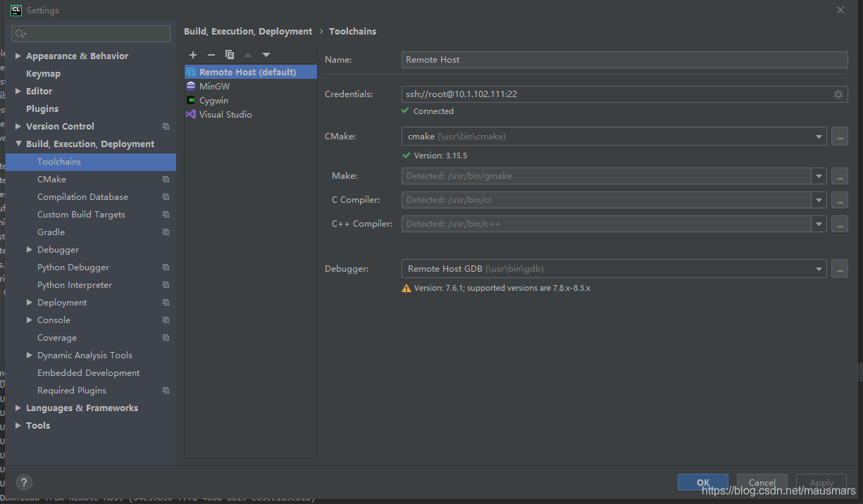
Task: Click project-level icon beside Compilation Database
Action: point(166,197)
